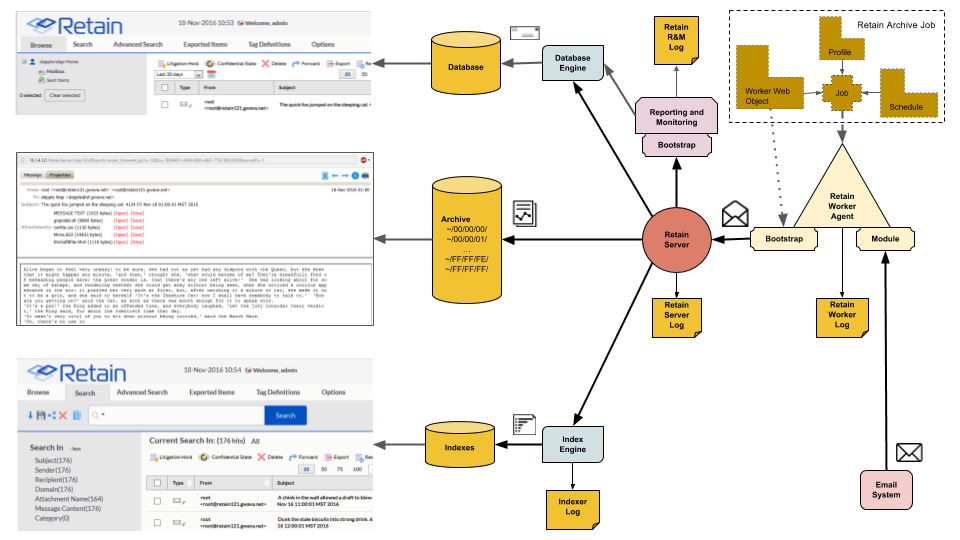Screen dimensions: 960x540
Task: Tick the checkbox for the quick fox message row
Action: (164, 105)
